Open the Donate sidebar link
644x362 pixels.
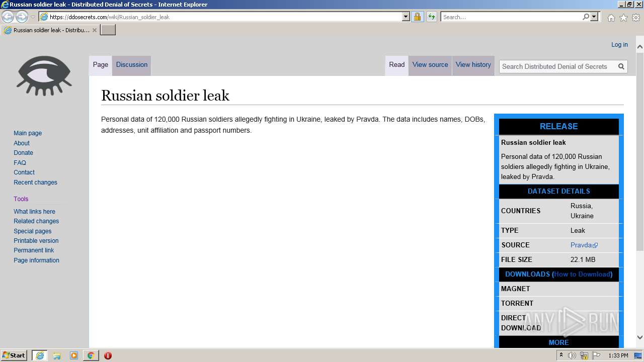(x=24, y=153)
